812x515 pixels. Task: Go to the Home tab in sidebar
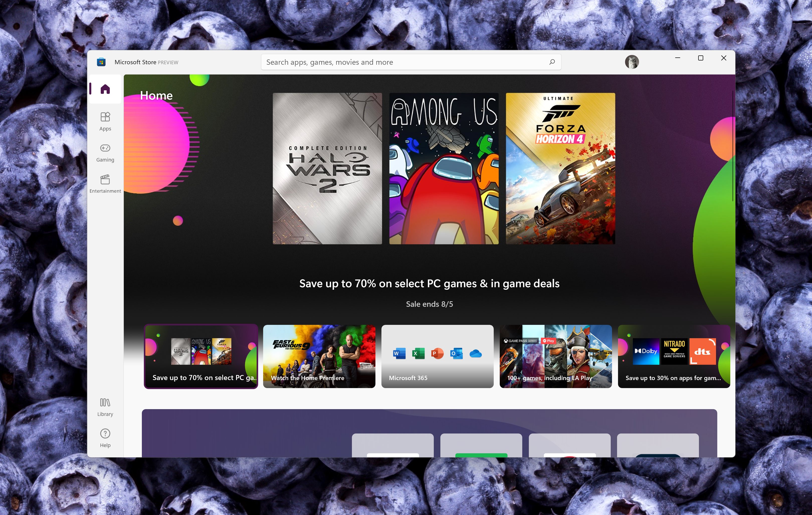pos(105,89)
